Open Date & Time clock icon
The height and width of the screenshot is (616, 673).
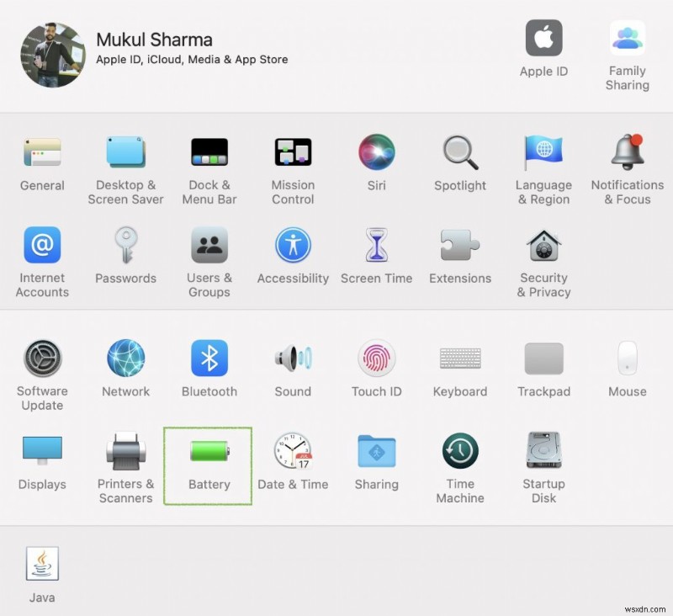pyautogui.click(x=293, y=451)
